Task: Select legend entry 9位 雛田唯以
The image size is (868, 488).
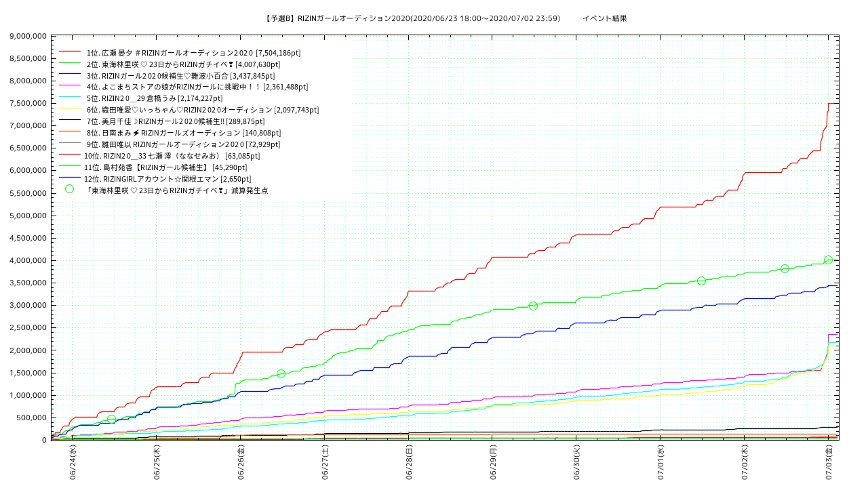Action: click(182, 144)
